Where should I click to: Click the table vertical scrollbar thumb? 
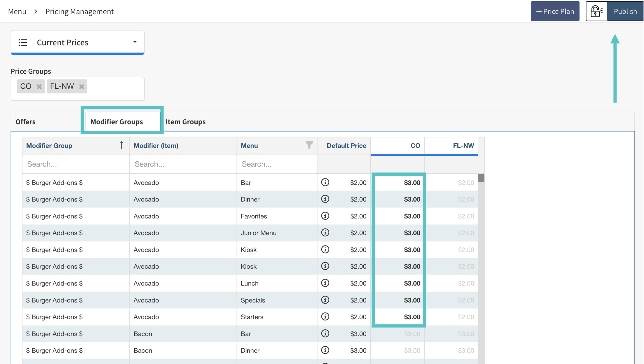tap(481, 178)
